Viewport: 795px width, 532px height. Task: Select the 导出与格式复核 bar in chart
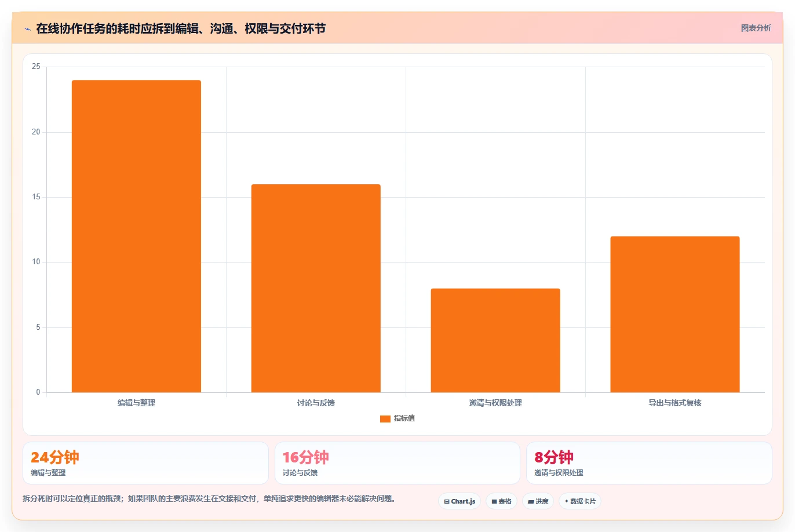click(675, 315)
